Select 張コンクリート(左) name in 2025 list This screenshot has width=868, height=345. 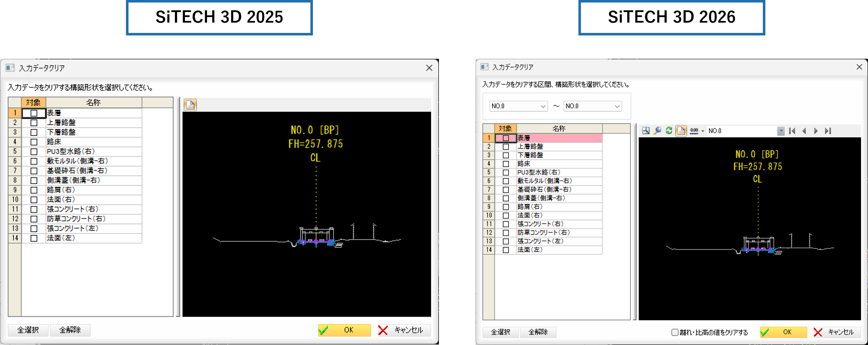point(94,229)
